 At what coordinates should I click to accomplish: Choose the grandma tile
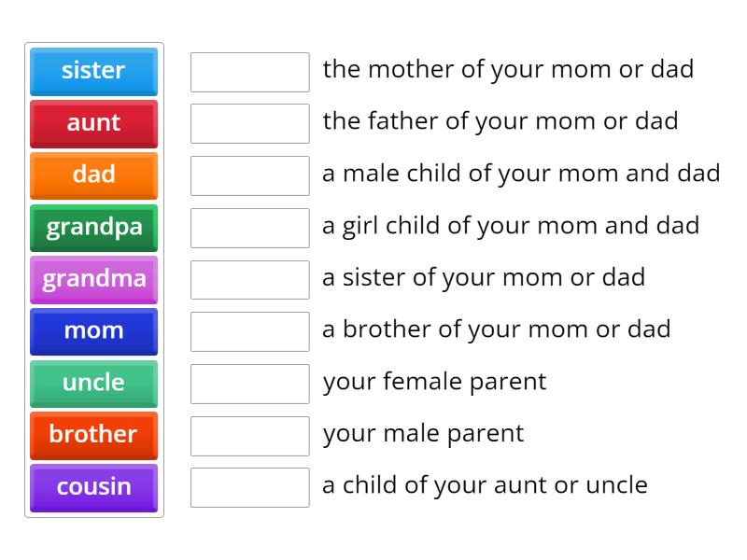tap(93, 279)
